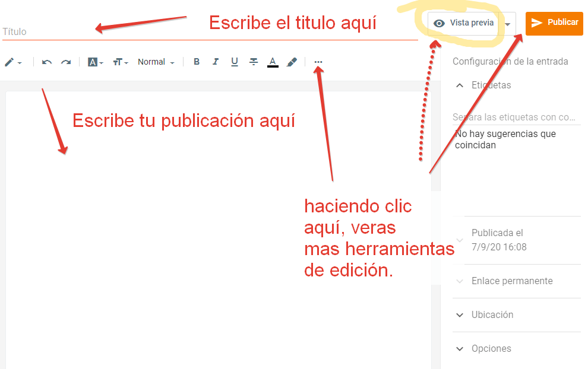This screenshot has height=369, width=588.
Task: Apply italic formatting
Action: tap(216, 62)
